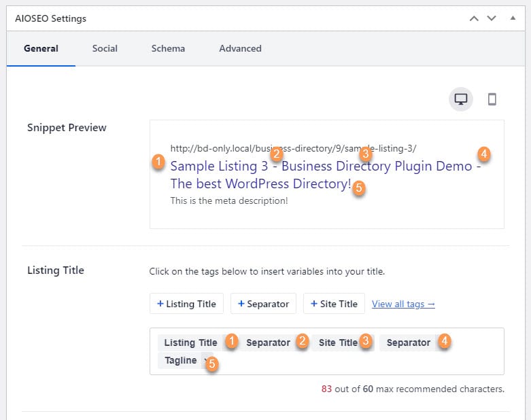Select the Site Title tag in title field

338,343
